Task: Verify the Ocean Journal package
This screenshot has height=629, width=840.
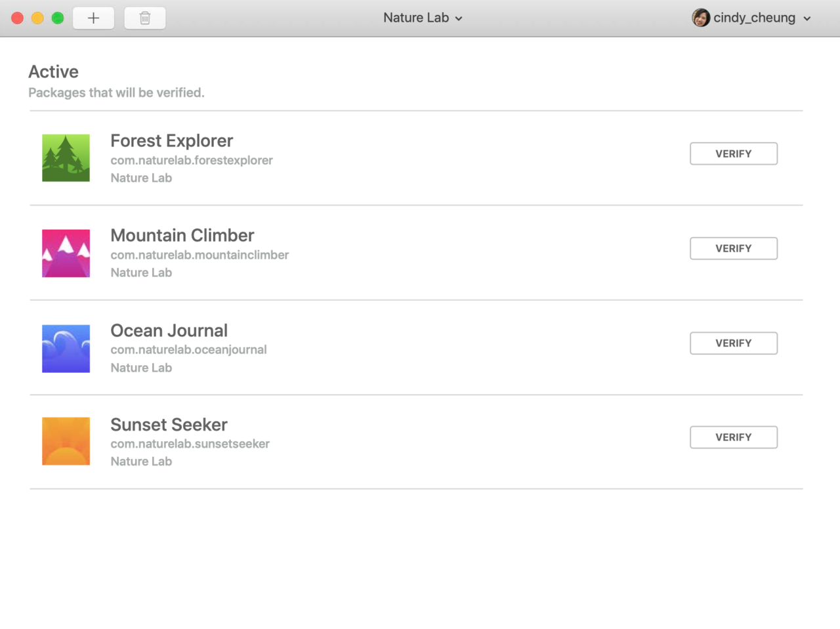Action: point(734,343)
